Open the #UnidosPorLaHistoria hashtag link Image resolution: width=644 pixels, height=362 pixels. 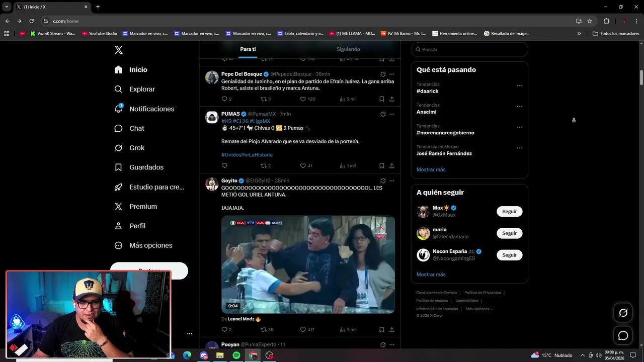tap(247, 155)
